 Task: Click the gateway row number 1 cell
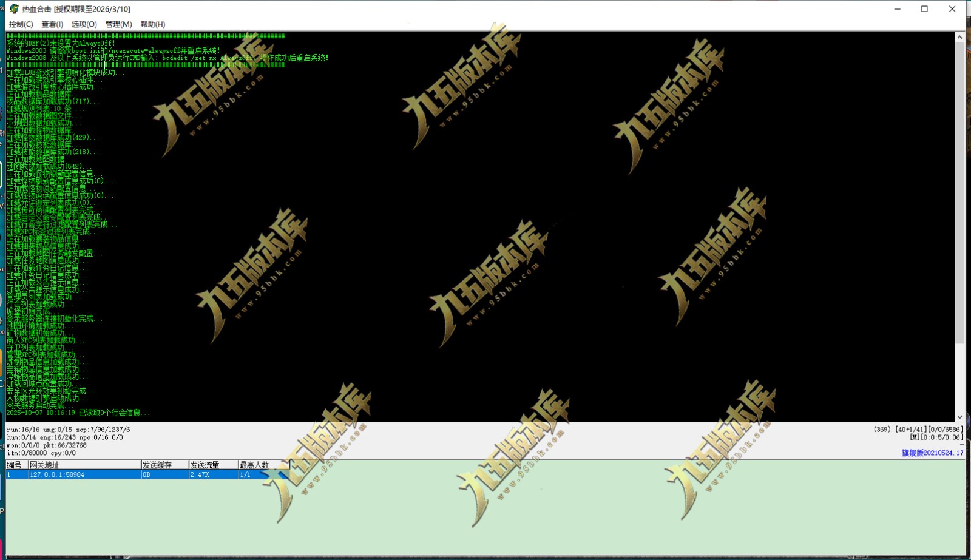(x=17, y=474)
